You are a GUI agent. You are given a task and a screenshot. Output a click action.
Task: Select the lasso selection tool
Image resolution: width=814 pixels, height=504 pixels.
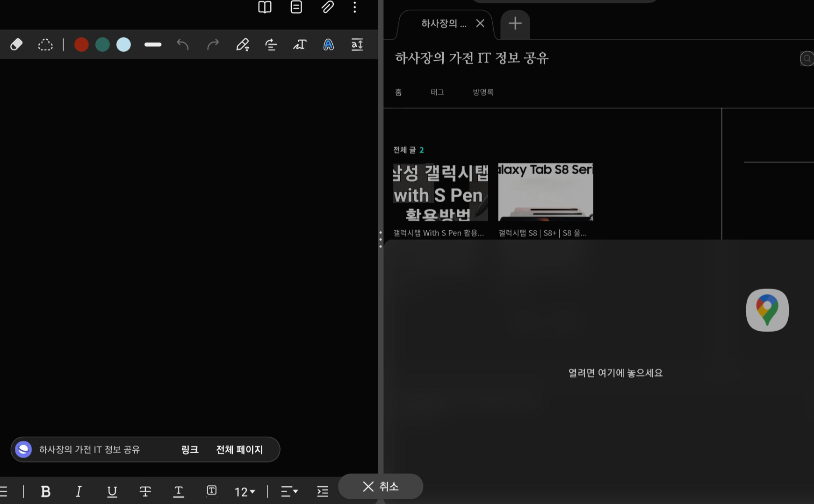pyautogui.click(x=45, y=45)
